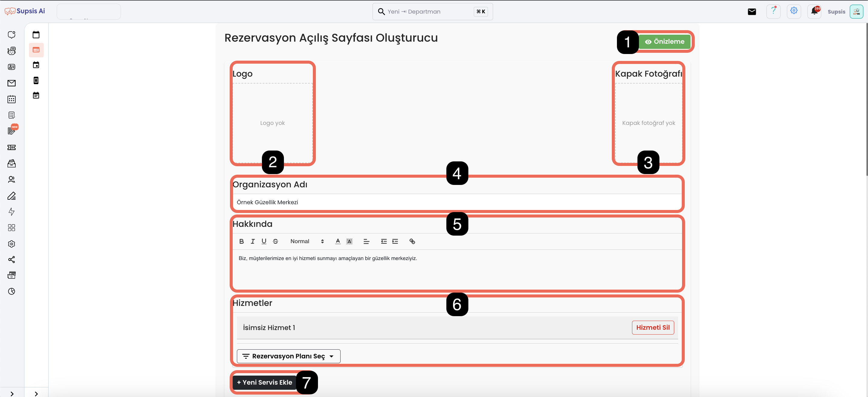Click the Önizleme preview button
868x397 pixels.
(665, 42)
